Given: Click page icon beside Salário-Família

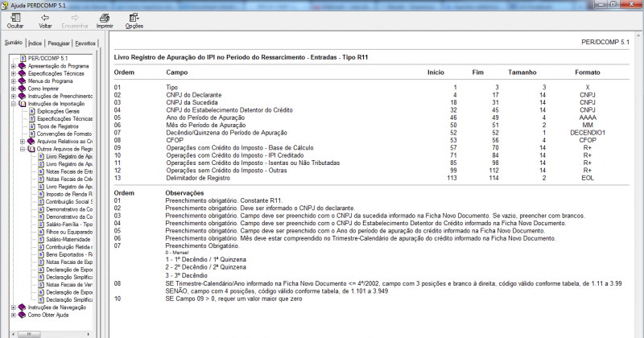Looking at the screenshot, I should pos(41,225).
